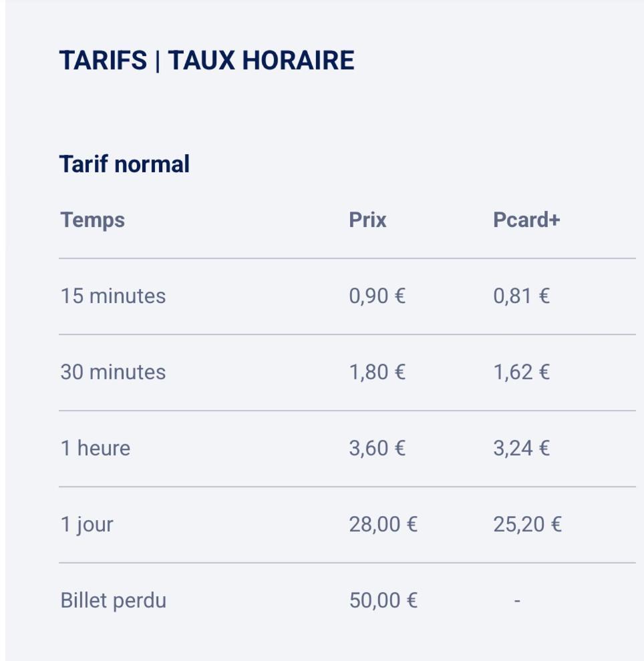Click the 1,80 € price
Image resolution: width=644 pixels, height=661 pixels.
click(x=377, y=372)
